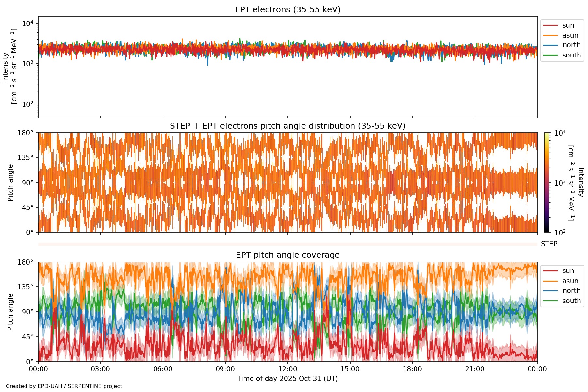Screen dimensions: 588x392
Task: Click the STEP + EPT pitch angle distribution title
Action: coord(287,126)
